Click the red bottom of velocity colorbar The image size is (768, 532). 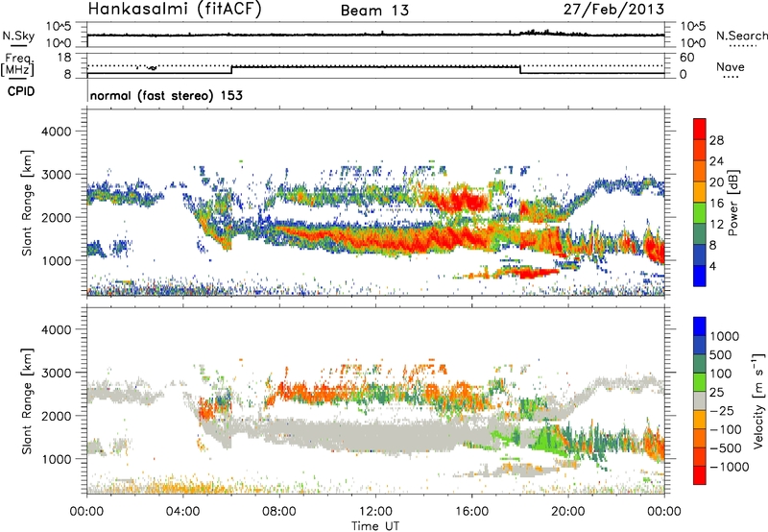tap(700, 475)
